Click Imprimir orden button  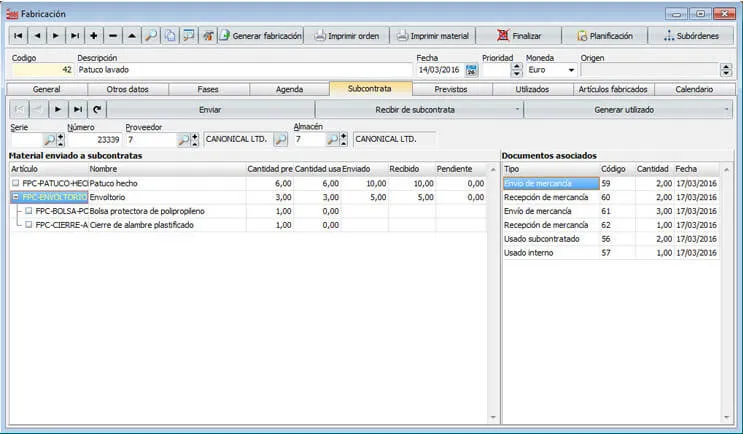347,36
